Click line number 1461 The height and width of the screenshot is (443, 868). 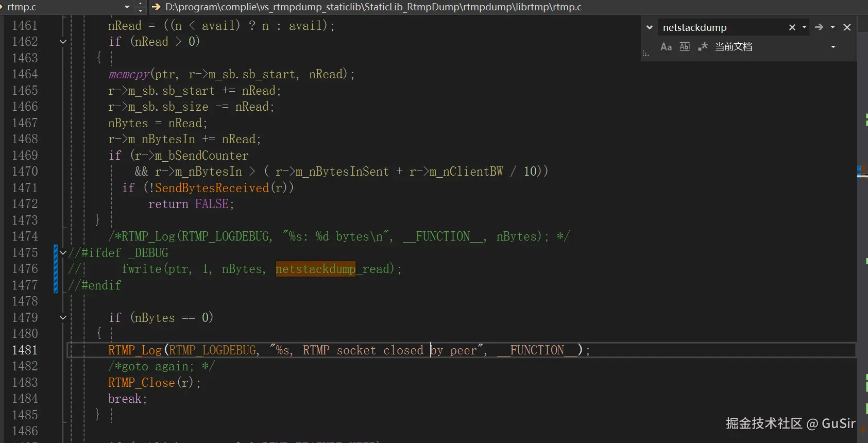point(25,26)
